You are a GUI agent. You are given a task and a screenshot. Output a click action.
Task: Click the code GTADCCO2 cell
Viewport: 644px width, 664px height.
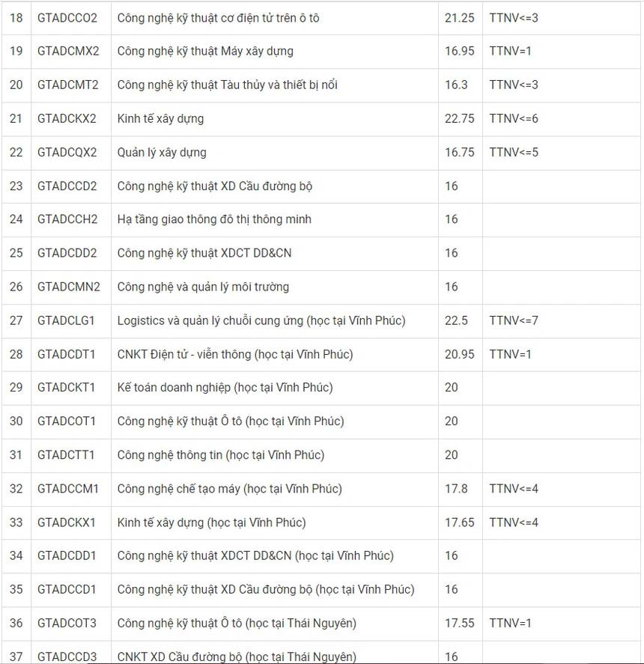coord(67,18)
